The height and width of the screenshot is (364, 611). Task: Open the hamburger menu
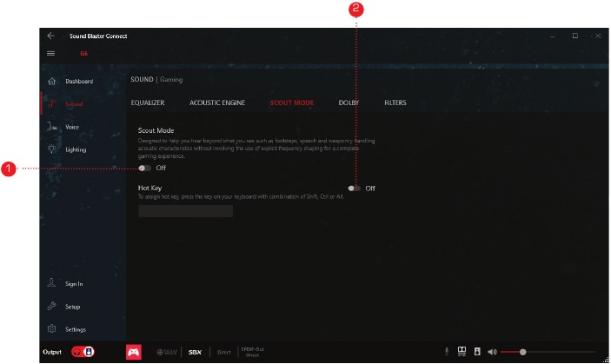pos(50,53)
